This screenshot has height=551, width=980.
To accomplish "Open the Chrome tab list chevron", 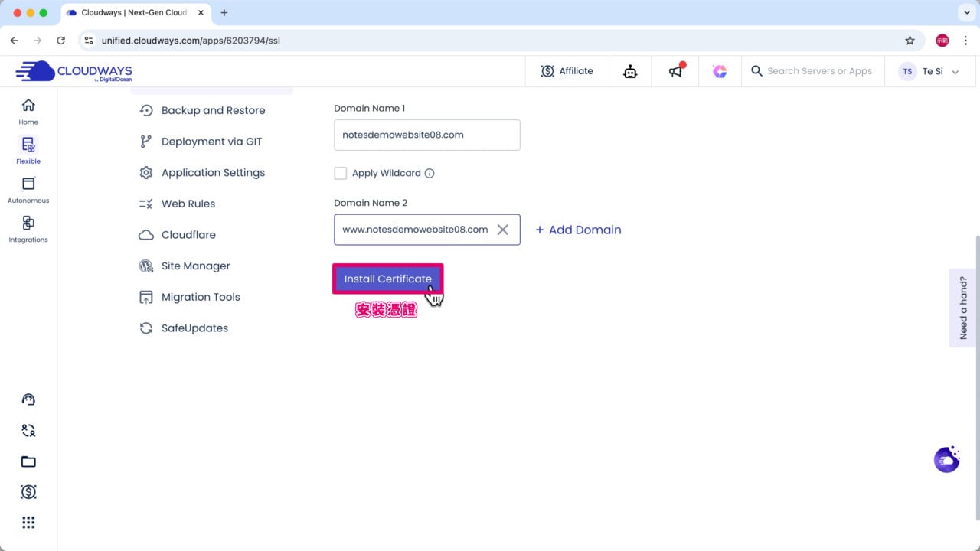I will (965, 13).
